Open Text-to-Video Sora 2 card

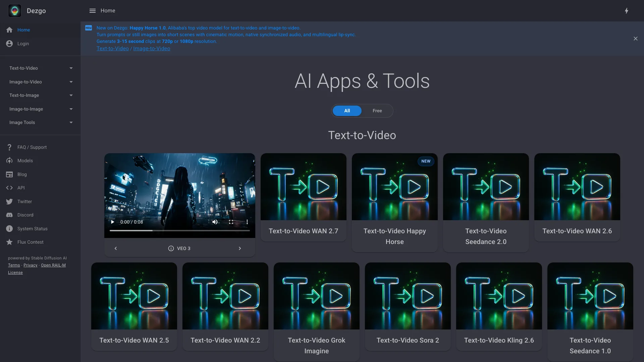tap(408, 307)
